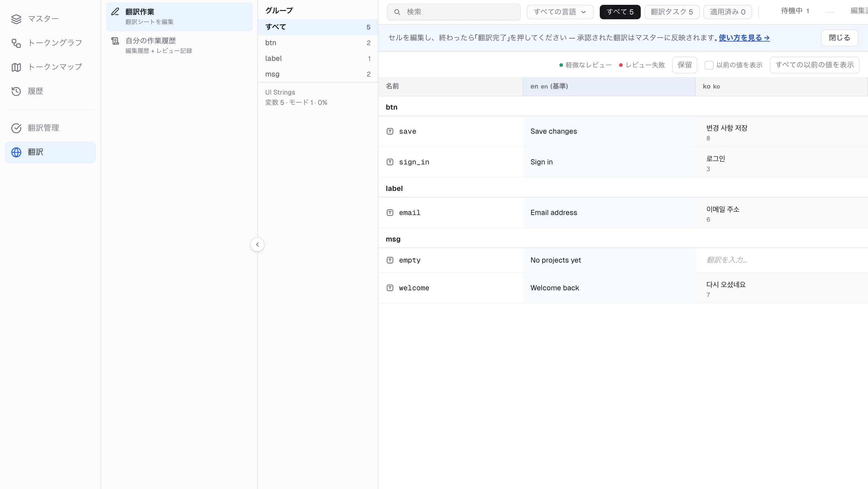
Task: Click the 閉じる button in banner
Action: coord(839,38)
